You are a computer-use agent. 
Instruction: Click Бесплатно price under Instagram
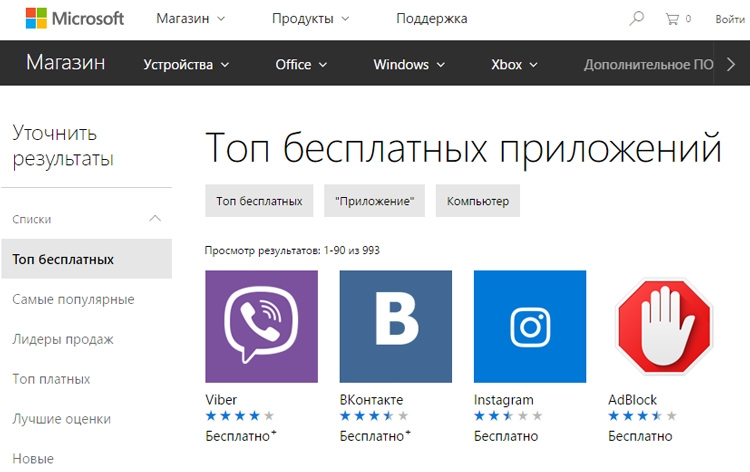[506, 436]
